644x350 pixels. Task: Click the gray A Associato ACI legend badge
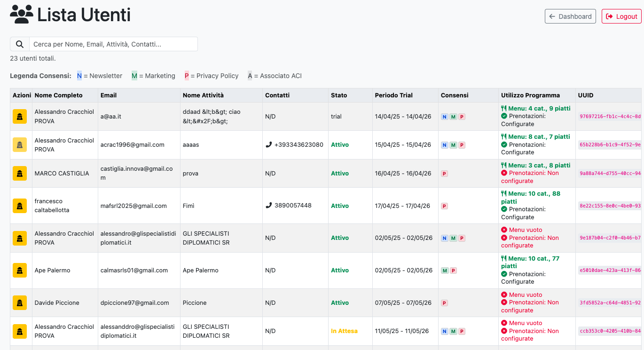(250, 76)
